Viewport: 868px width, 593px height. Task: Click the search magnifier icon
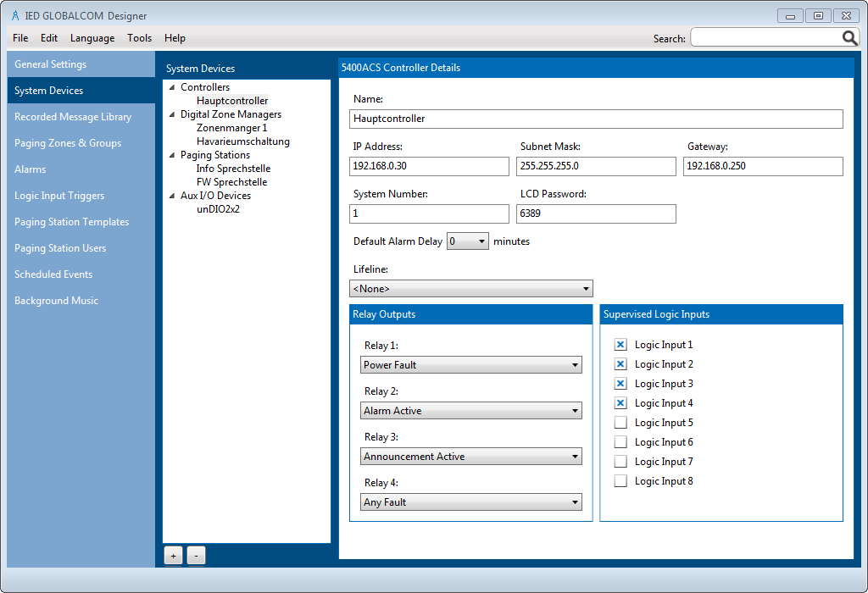[x=849, y=38]
